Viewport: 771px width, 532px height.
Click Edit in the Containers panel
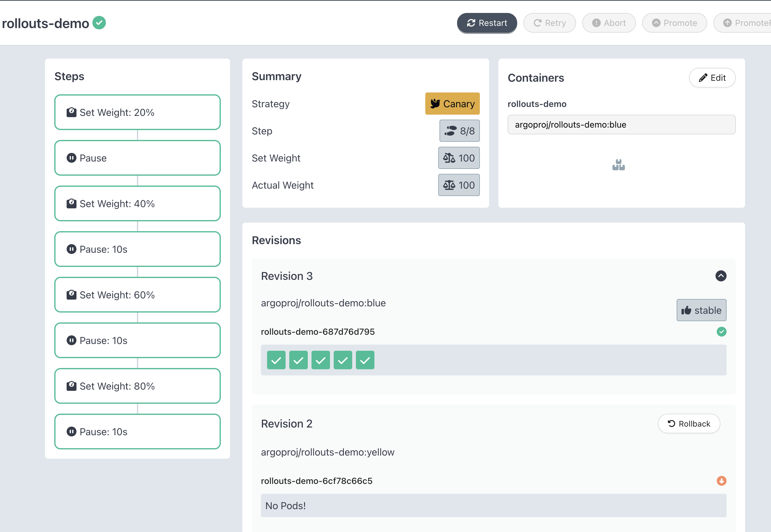712,78
